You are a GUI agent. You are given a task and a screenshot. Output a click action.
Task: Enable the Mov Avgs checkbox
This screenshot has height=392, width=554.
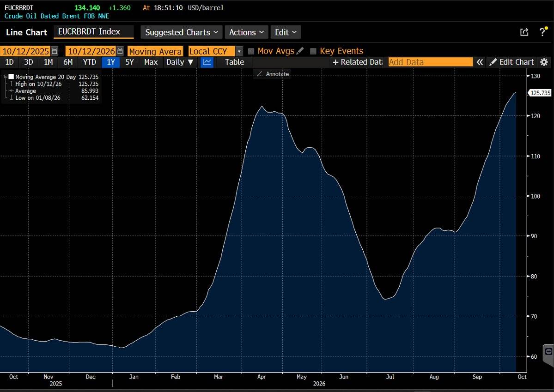point(251,51)
